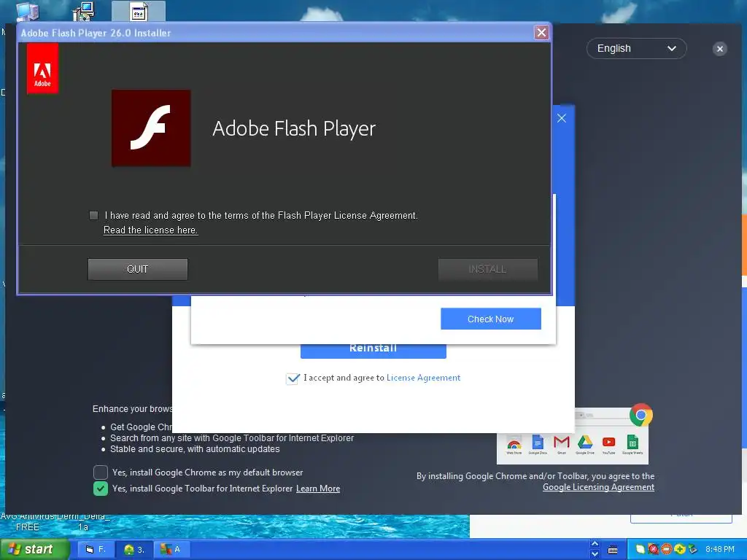This screenshot has width=747, height=560.
Task: Open the blue License Agreement link
Action: (x=424, y=378)
